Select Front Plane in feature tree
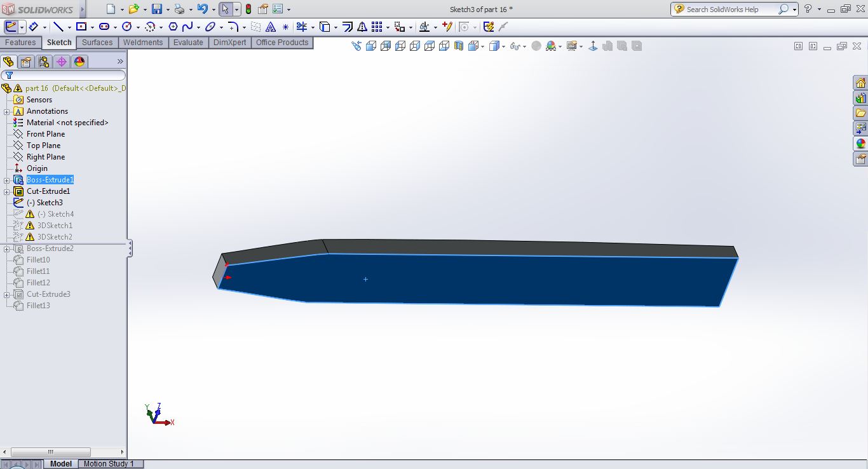This screenshot has width=868, height=469. pyautogui.click(x=45, y=134)
